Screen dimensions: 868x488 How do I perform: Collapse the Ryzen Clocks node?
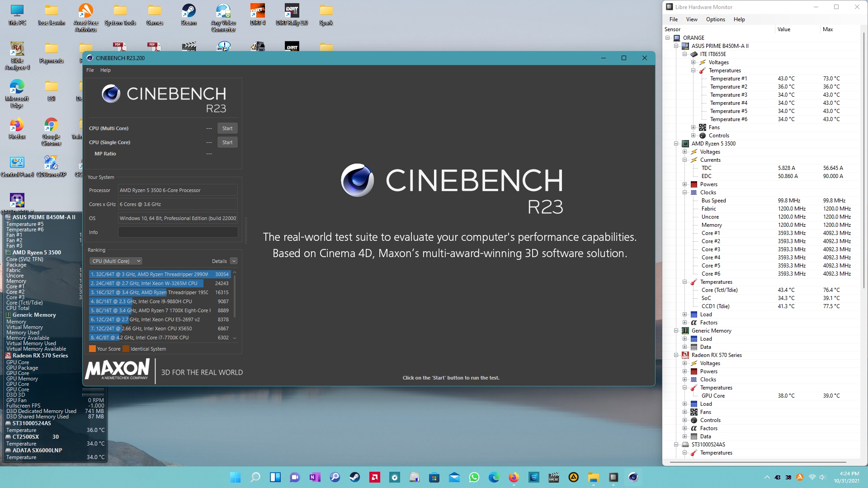point(684,192)
